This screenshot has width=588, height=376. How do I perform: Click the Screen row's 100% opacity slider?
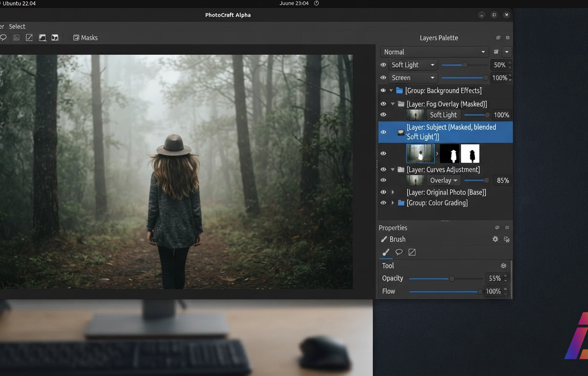click(x=465, y=78)
